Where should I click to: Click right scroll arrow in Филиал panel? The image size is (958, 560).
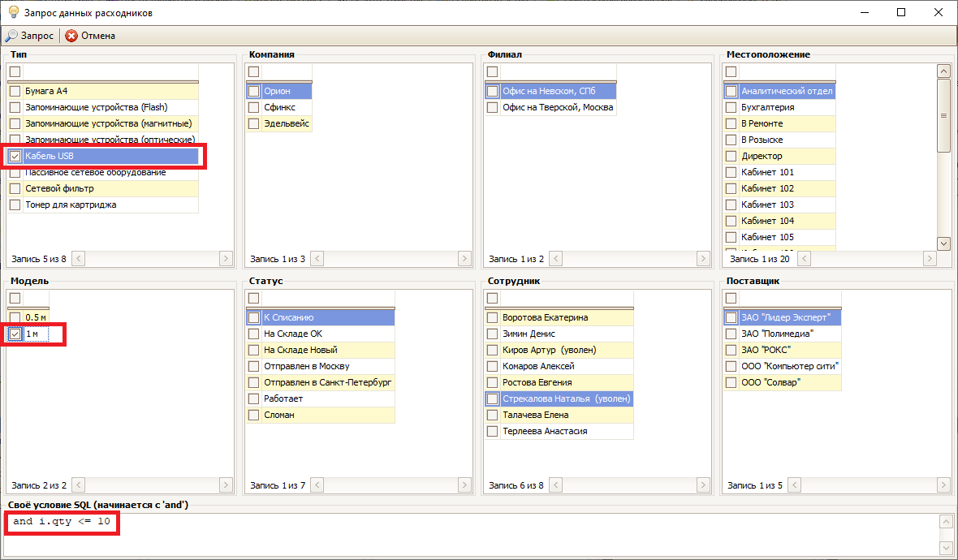click(x=702, y=259)
